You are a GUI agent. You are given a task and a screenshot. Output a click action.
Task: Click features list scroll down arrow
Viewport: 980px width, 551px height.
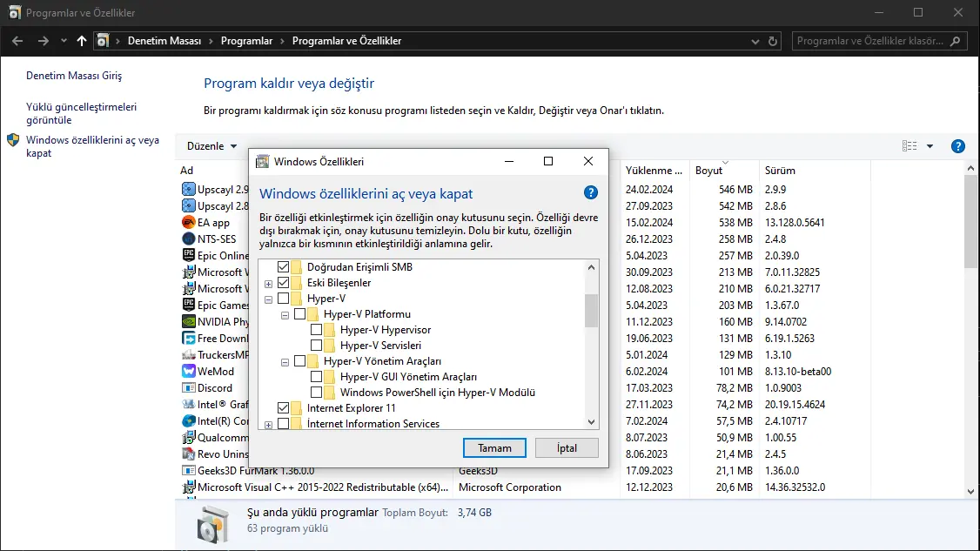[591, 422]
